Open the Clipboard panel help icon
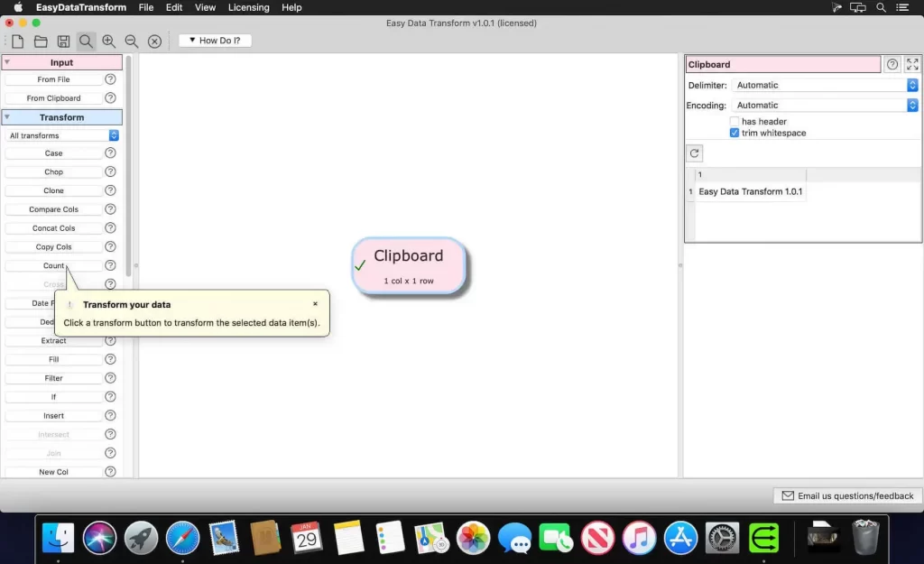The image size is (924, 564). pos(892,63)
